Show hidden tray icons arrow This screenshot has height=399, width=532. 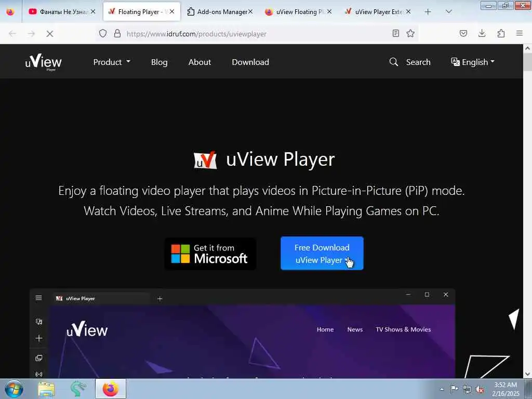(442, 389)
